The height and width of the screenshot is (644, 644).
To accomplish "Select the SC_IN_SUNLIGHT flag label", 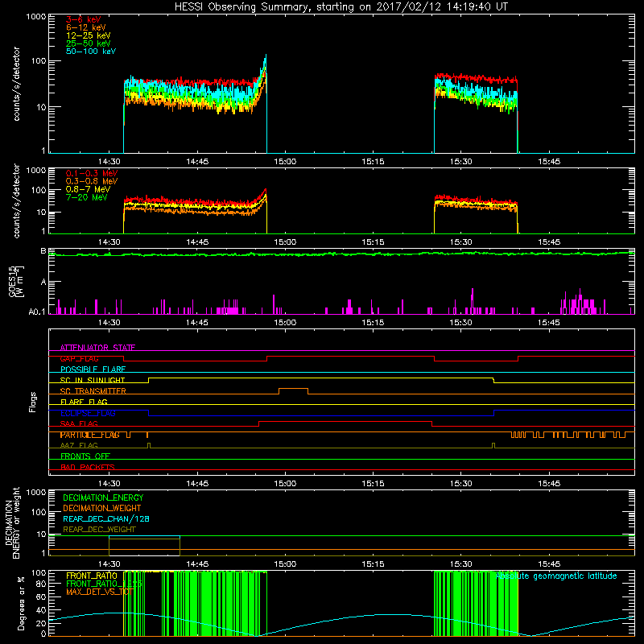I will [92, 380].
